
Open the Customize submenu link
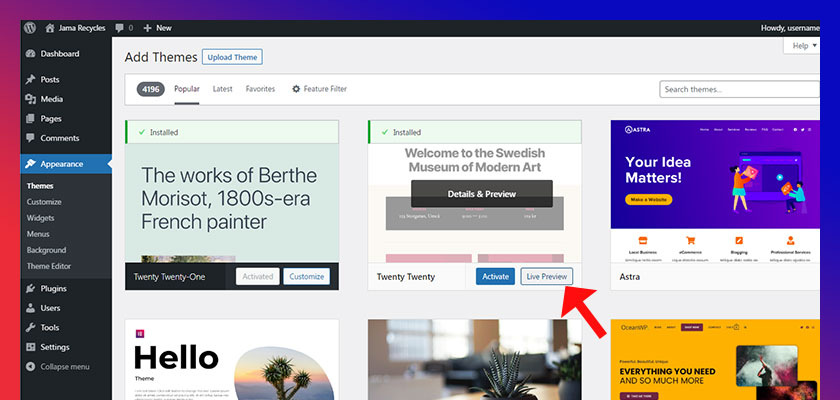(44, 202)
